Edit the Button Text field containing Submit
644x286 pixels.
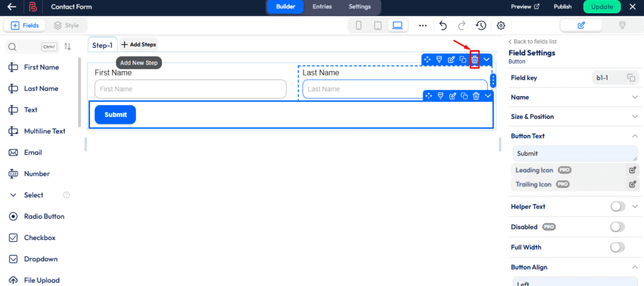click(x=575, y=153)
